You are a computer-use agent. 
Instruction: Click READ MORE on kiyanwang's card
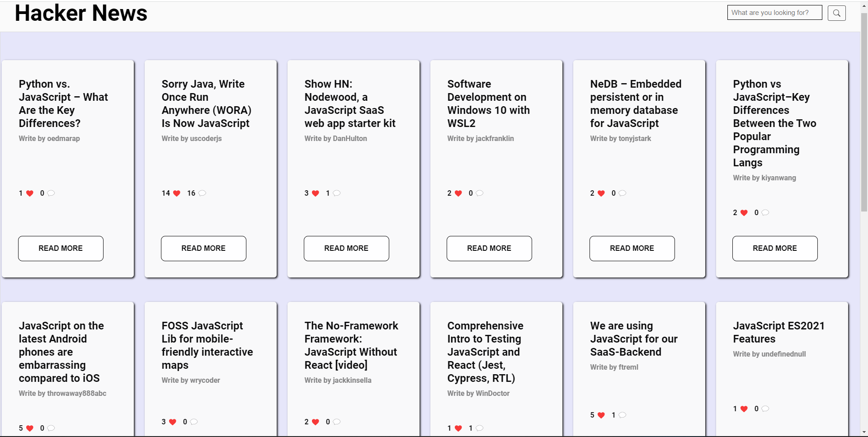775,249
